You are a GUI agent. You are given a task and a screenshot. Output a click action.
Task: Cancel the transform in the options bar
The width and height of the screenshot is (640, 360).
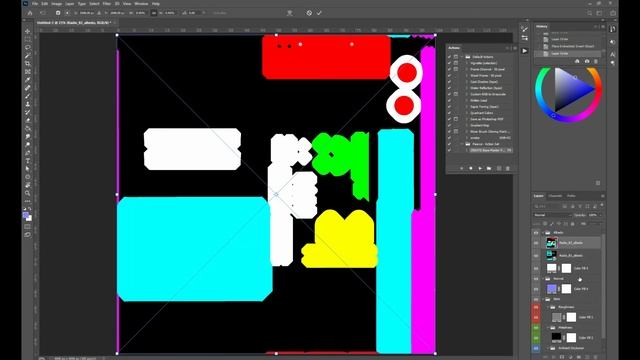309,13
